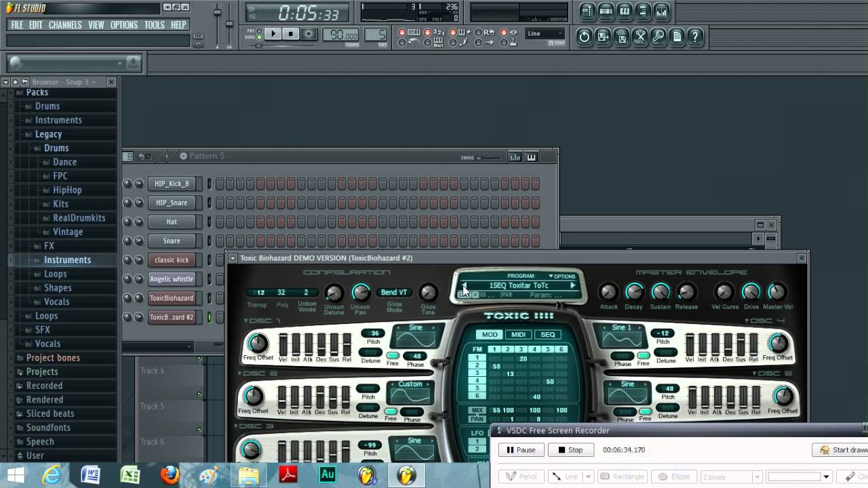Open the keyboard editor icon in the step sequencer

(x=531, y=157)
